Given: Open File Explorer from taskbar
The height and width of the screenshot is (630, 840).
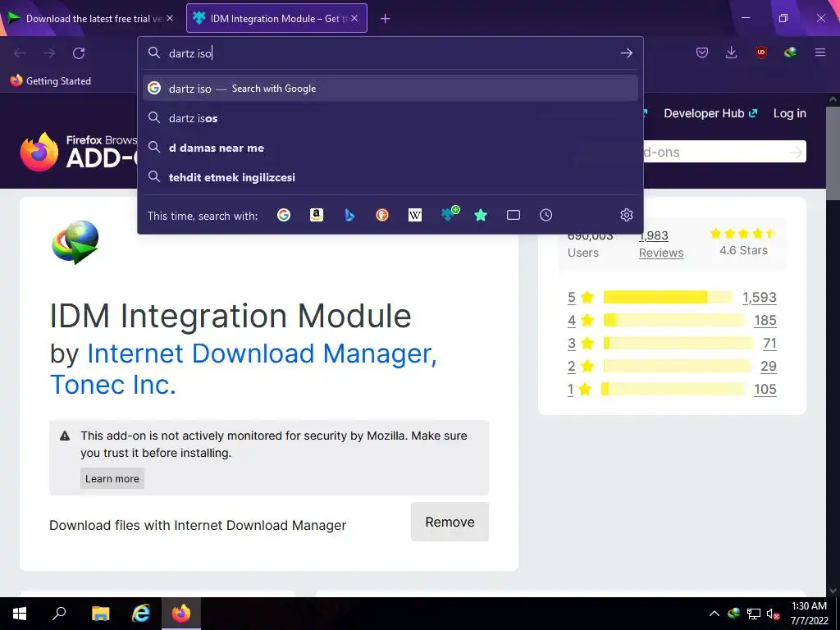Looking at the screenshot, I should tap(100, 614).
